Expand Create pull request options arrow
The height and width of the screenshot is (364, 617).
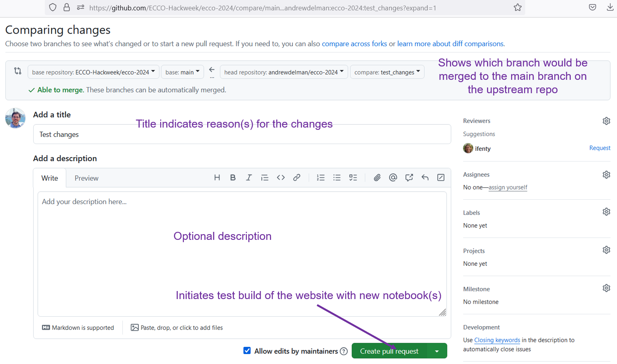(x=437, y=351)
